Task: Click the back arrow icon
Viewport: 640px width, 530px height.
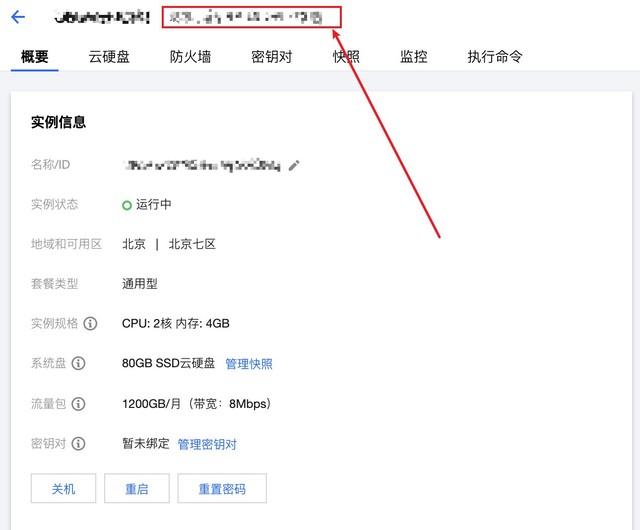Action: [18, 17]
